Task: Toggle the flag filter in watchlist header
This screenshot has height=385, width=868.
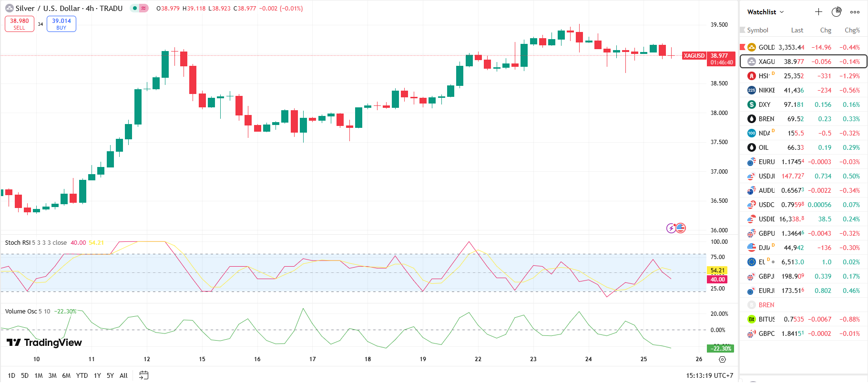Action: coord(742,30)
